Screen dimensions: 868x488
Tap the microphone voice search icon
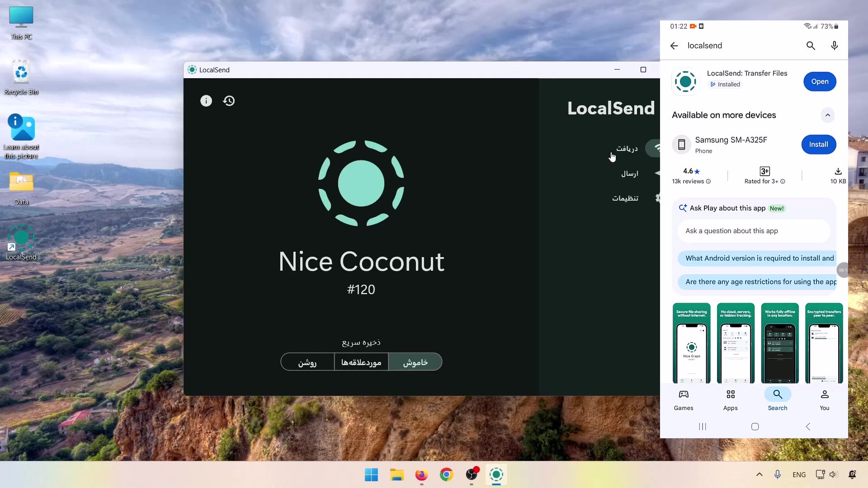pyautogui.click(x=835, y=46)
